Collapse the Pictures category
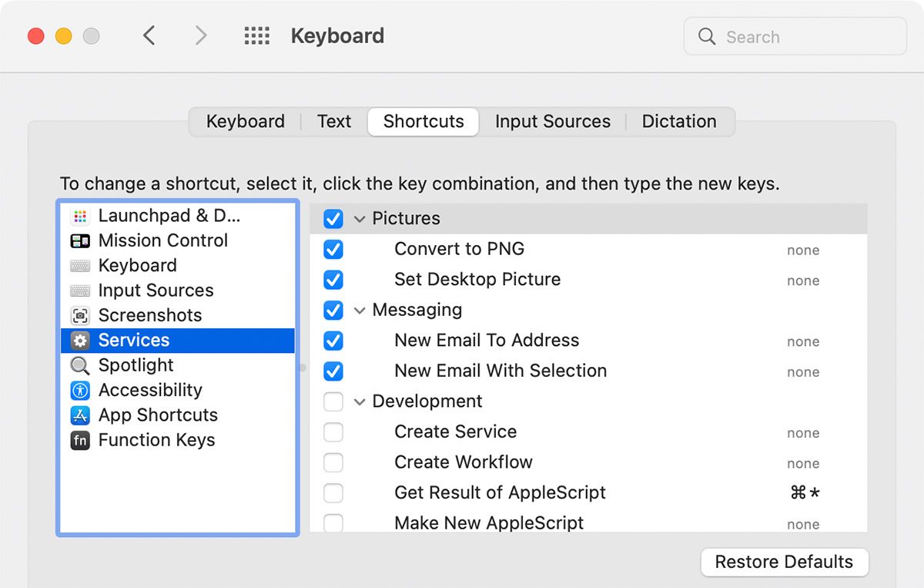This screenshot has height=588, width=924. (360, 219)
